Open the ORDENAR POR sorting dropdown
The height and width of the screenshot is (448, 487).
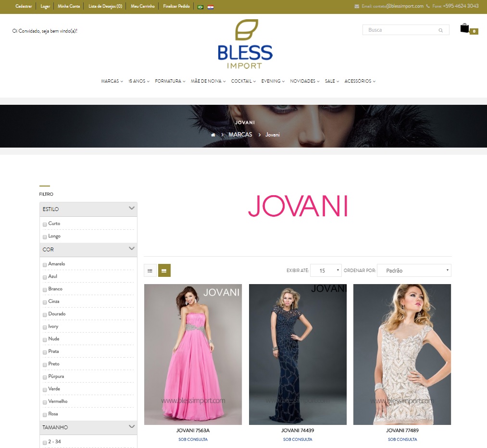[414, 270]
